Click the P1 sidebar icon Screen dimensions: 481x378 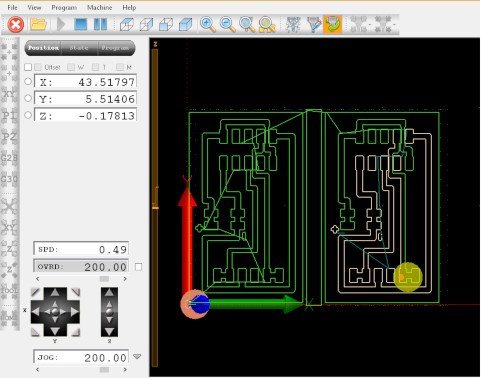[9, 116]
